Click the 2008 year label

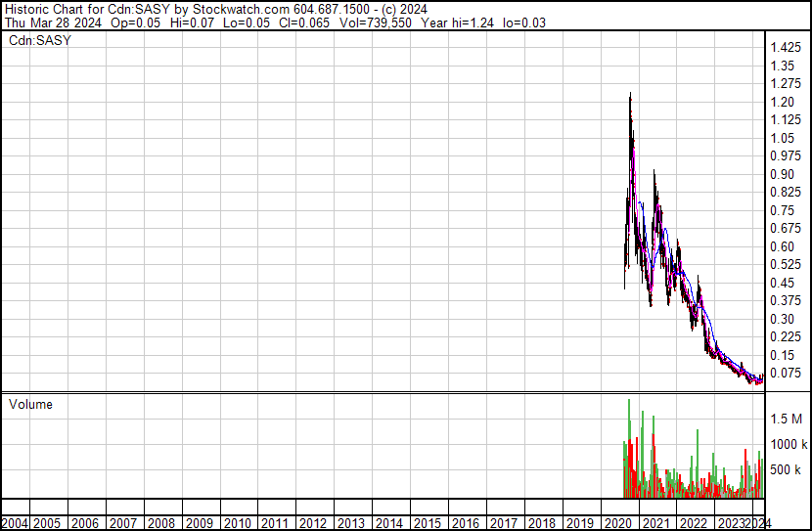click(161, 523)
